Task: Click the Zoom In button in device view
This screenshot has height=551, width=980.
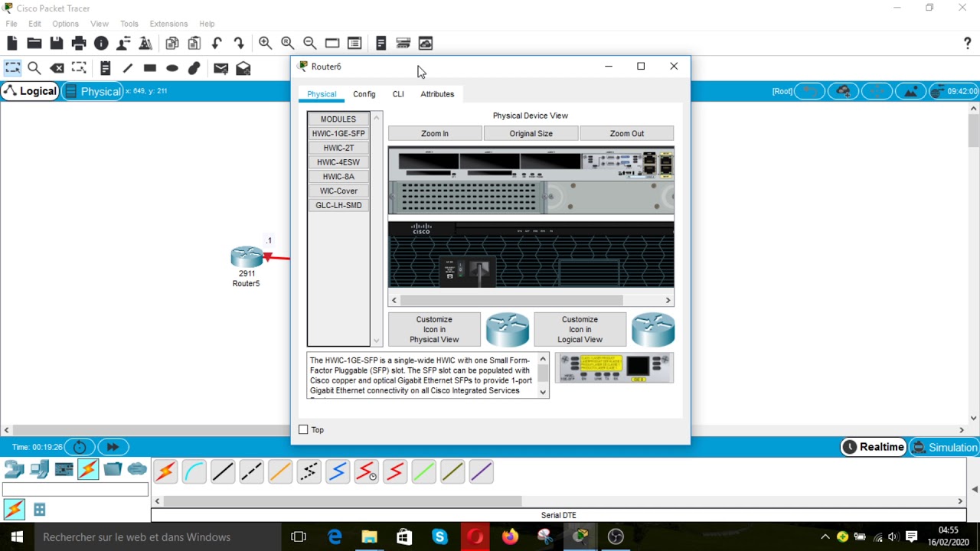Action: click(435, 133)
